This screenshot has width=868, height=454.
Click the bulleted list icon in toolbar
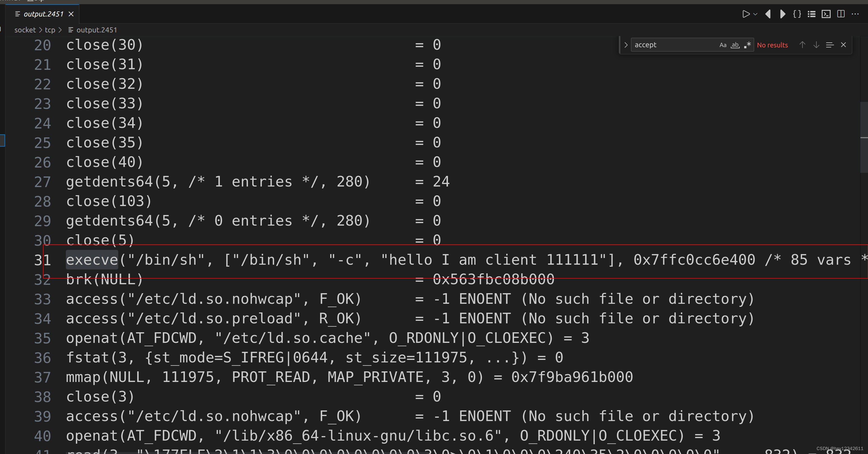(811, 14)
